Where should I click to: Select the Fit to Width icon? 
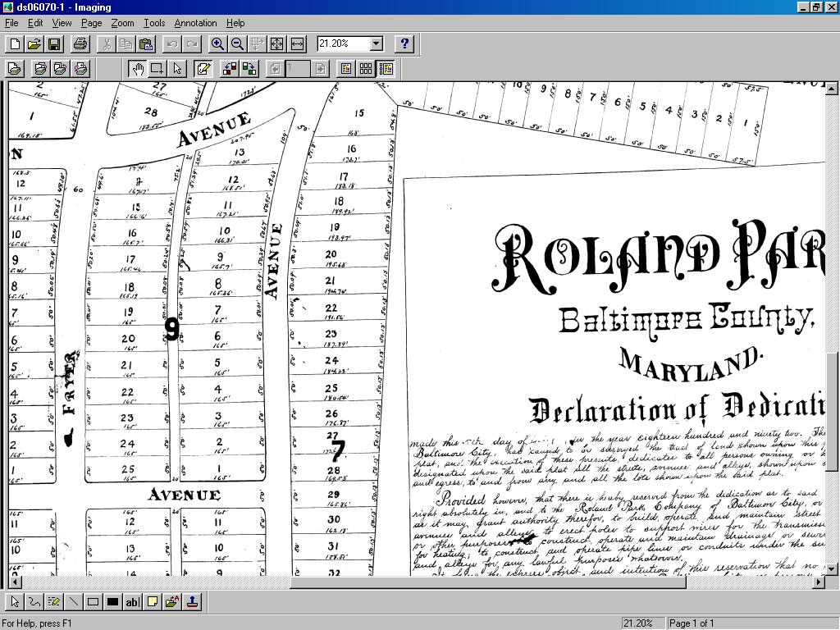(x=297, y=44)
